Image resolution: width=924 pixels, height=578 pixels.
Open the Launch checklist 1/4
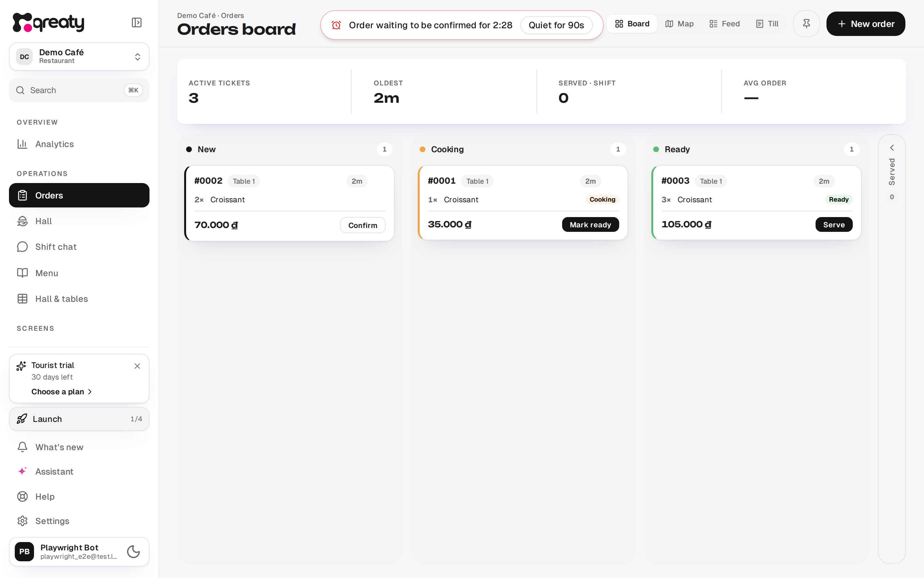point(79,419)
